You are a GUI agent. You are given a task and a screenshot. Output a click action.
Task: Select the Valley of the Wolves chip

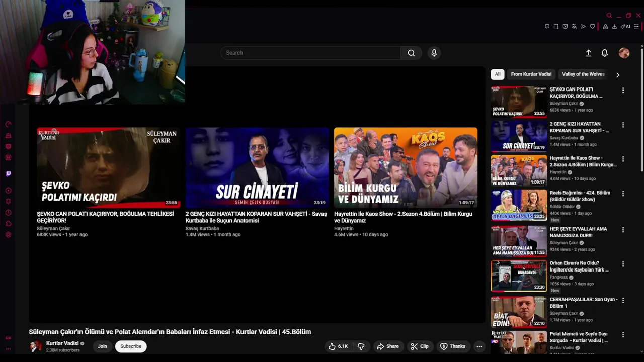[583, 74]
